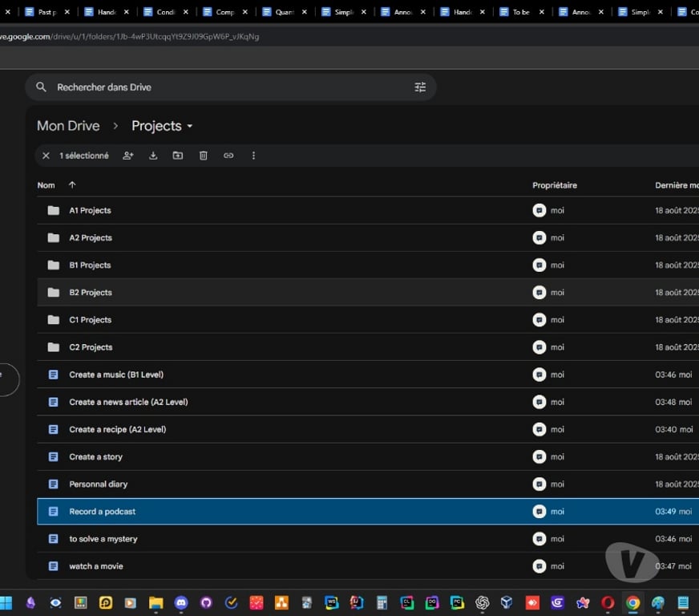Click the Rechercher dans Drive search field
Image resolution: width=699 pixels, height=616 pixels.
[x=224, y=87]
